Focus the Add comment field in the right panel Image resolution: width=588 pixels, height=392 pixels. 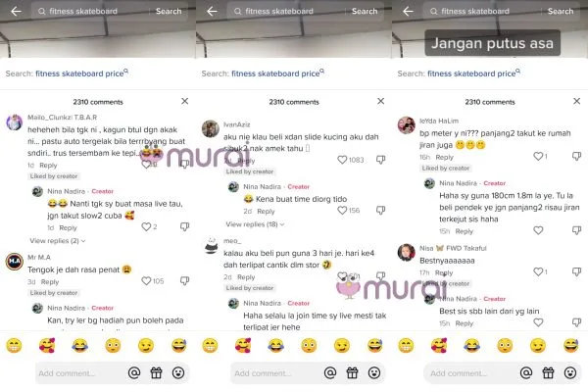click(x=470, y=373)
